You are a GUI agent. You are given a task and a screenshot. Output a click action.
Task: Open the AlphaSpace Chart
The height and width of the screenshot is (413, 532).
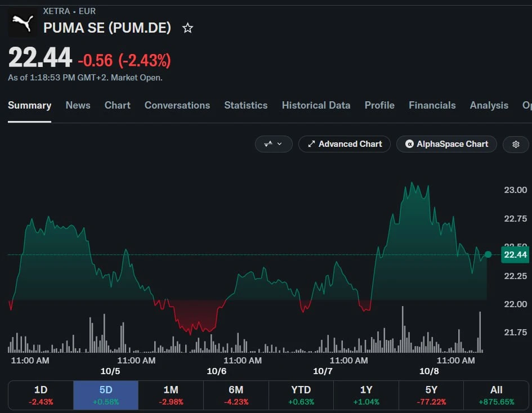(446, 144)
